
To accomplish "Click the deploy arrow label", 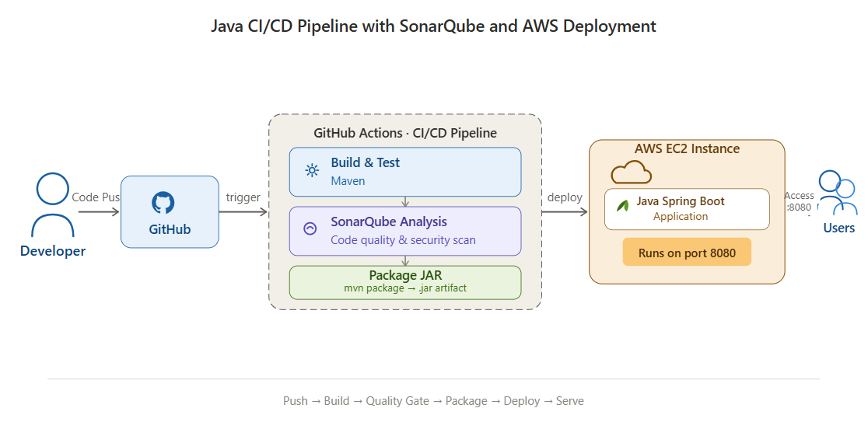I will (565, 197).
